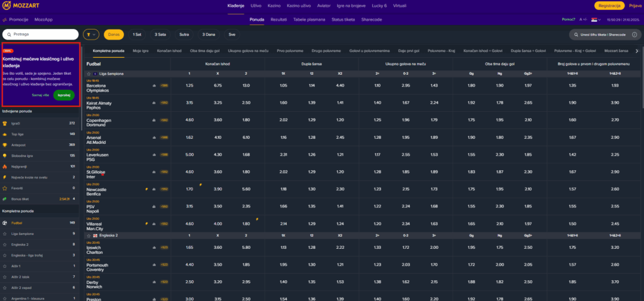Favorite the Liga šampiona league header star
The height and width of the screenshot is (301, 644).
89,74
